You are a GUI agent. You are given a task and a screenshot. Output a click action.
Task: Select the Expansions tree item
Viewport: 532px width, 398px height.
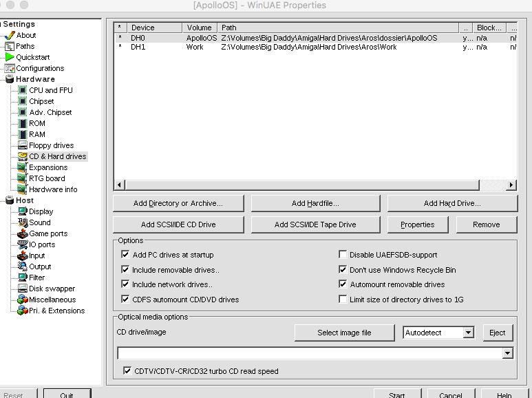click(x=48, y=167)
